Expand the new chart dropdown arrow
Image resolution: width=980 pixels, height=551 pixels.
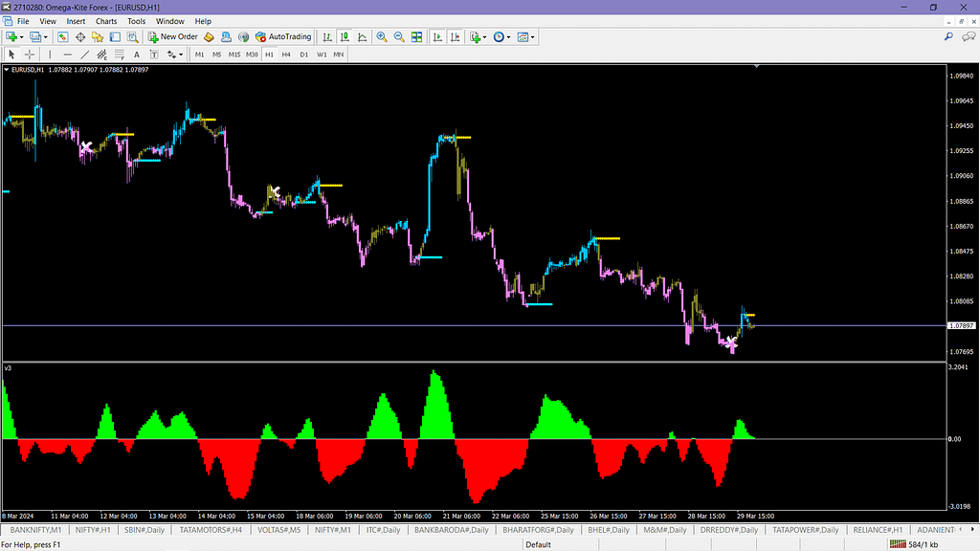click(x=23, y=37)
